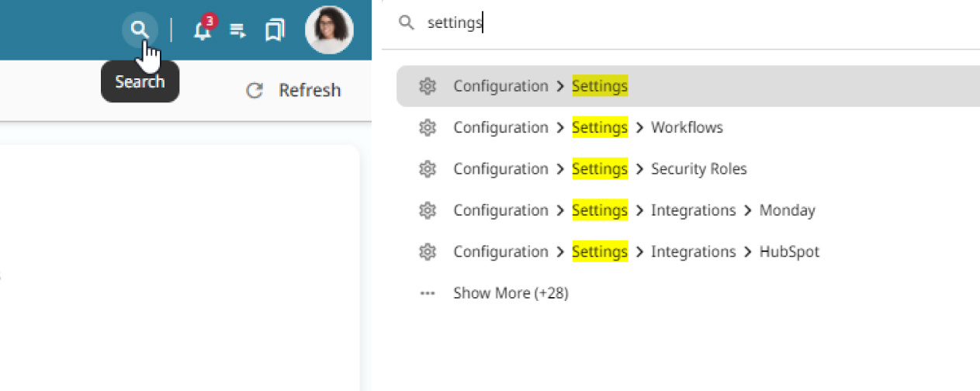Expand results with Show More (+28)

click(x=511, y=293)
